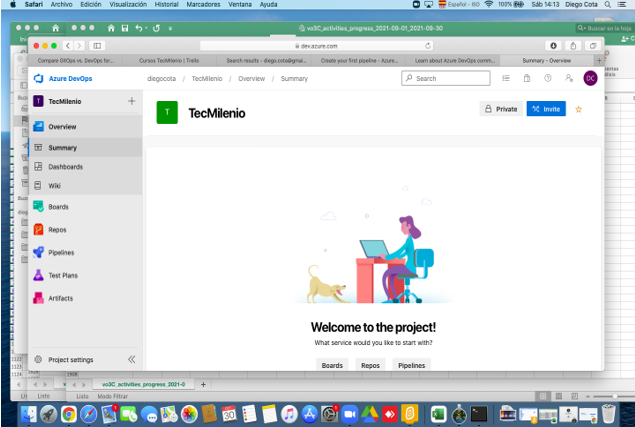The image size is (635, 427).
Task: Open Terminal from the Dock
Action: (x=479, y=414)
